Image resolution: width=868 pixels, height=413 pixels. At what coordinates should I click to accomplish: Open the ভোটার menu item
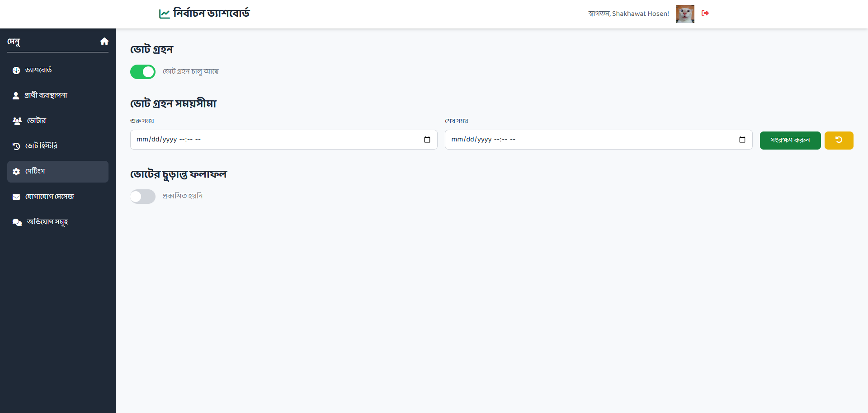coord(36,121)
